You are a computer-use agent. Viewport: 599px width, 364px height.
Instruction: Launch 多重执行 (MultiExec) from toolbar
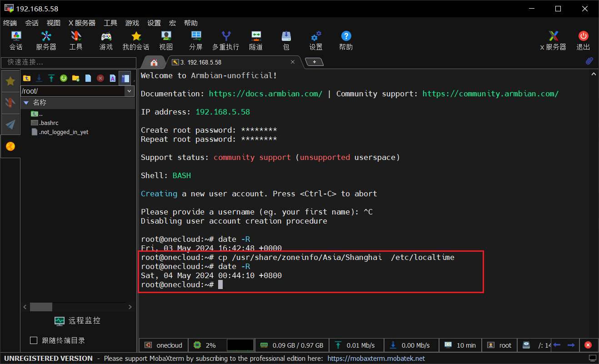tap(225, 40)
